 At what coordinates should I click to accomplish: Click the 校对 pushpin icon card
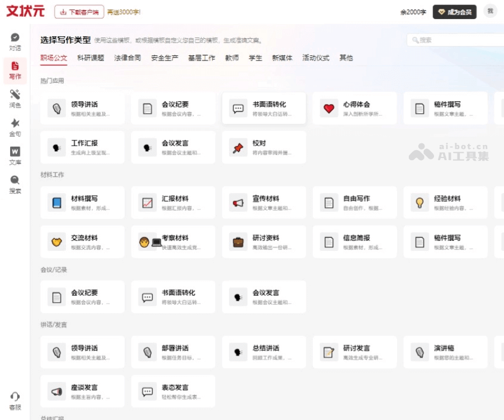264,147
